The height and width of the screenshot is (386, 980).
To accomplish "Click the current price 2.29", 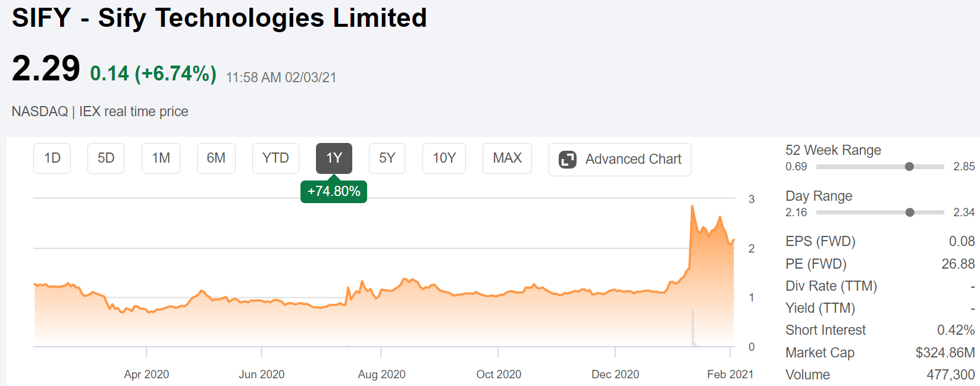I will coord(46,69).
